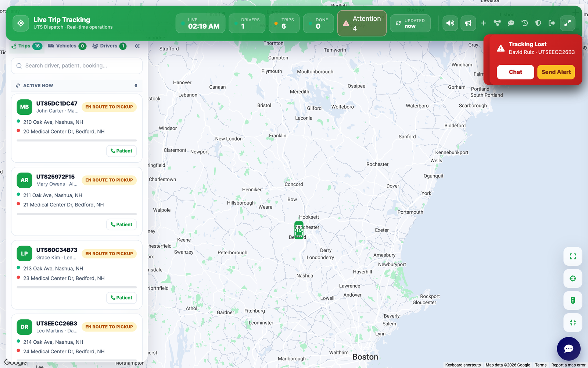Open the map Terms link
This screenshot has height=368, width=588.
(541, 365)
